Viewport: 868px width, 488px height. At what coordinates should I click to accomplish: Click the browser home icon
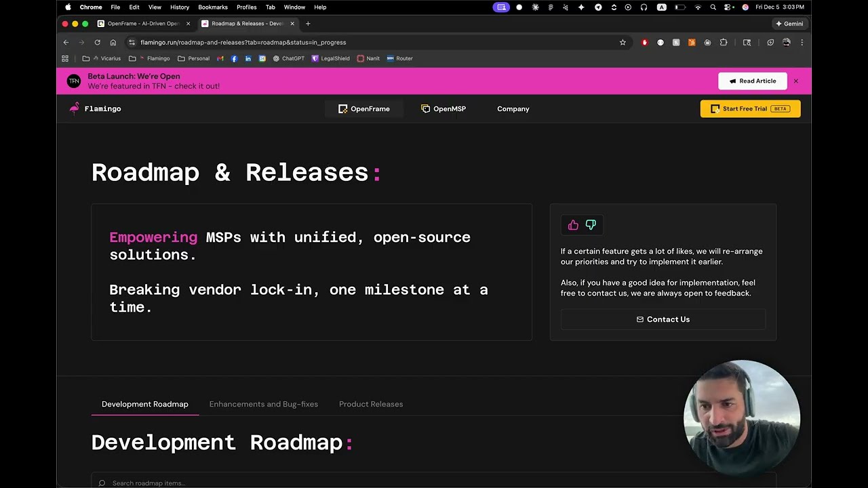coord(113,42)
